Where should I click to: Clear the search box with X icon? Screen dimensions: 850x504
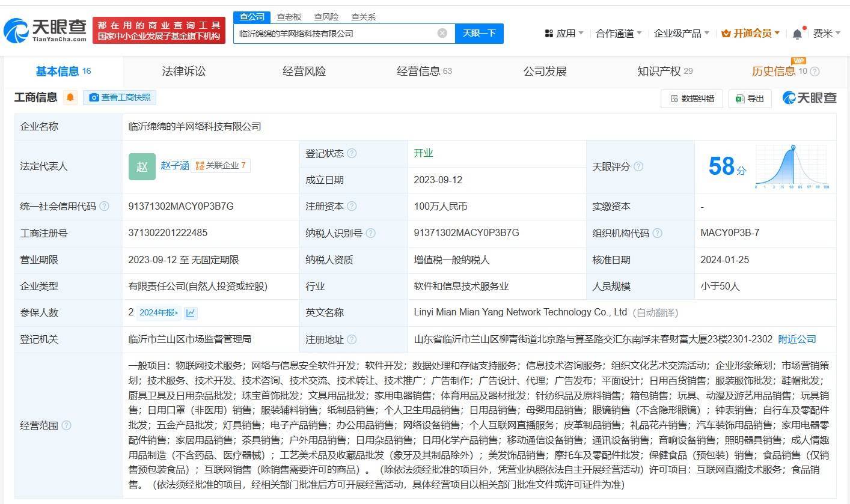point(442,33)
